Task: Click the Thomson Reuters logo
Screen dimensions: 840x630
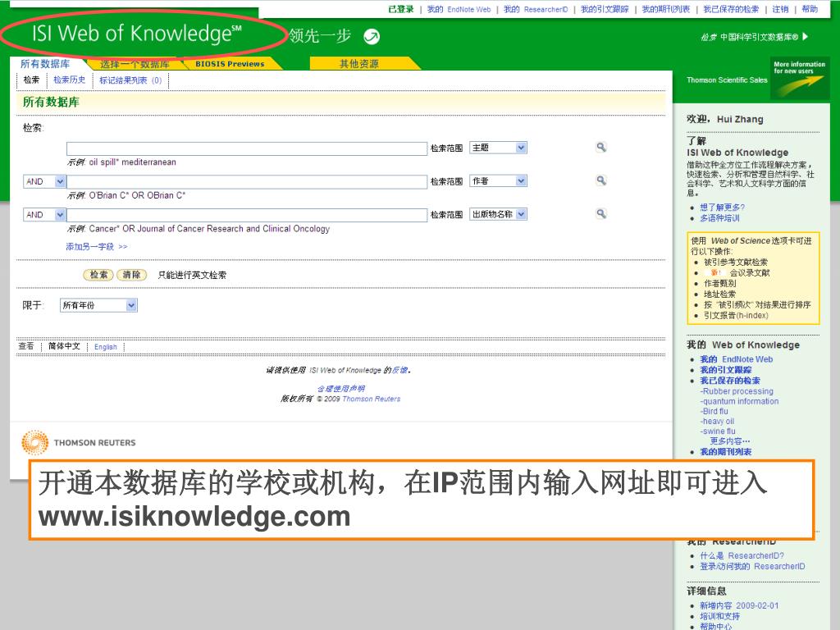Action: click(79, 442)
